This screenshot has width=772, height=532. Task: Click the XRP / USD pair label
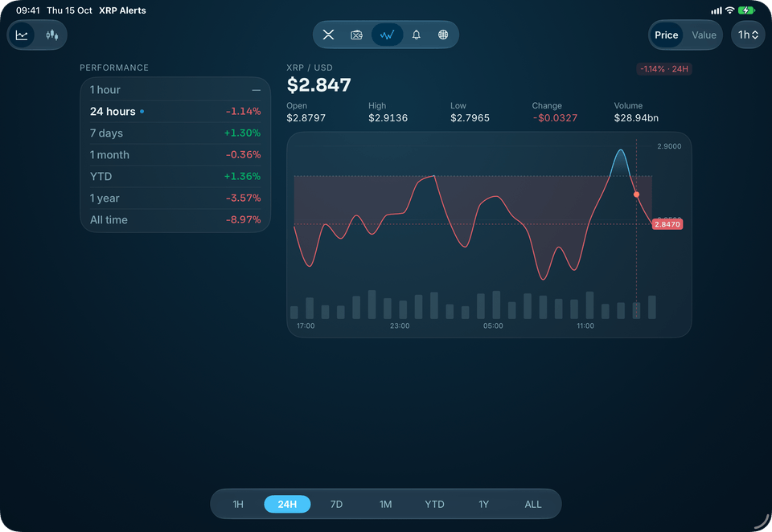coord(310,68)
